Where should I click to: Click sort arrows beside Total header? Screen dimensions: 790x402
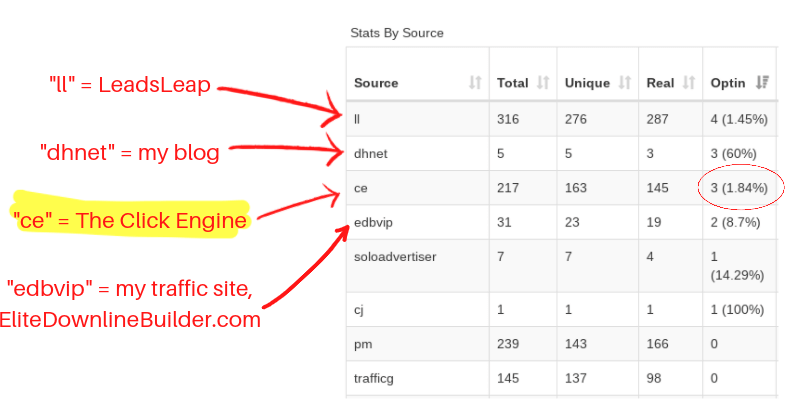543,83
